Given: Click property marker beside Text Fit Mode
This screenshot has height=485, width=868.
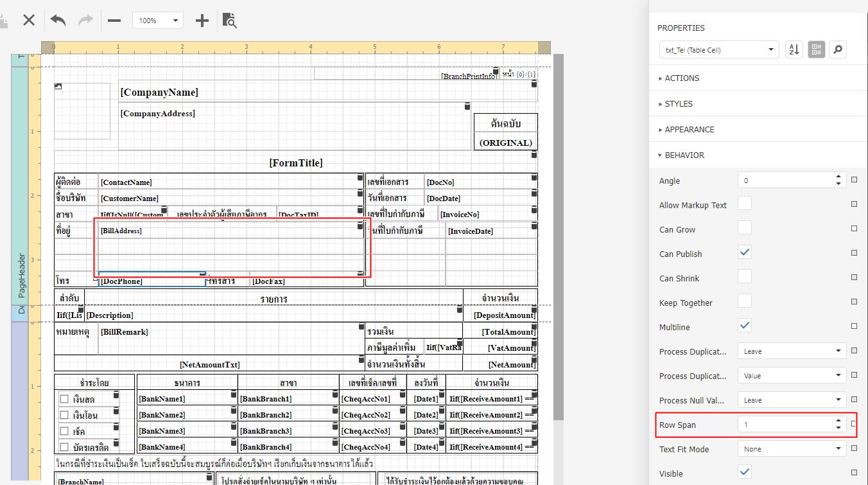Looking at the screenshot, I should tap(855, 448).
